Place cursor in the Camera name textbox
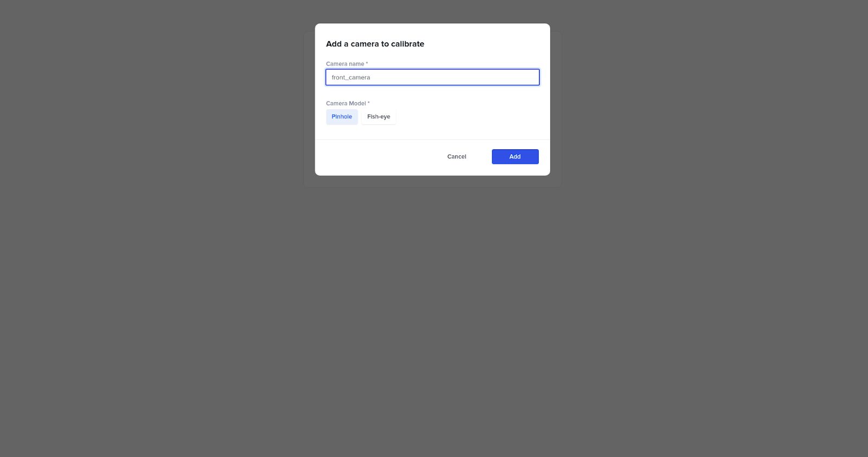Image resolution: width=868 pixels, height=457 pixels. [432, 77]
